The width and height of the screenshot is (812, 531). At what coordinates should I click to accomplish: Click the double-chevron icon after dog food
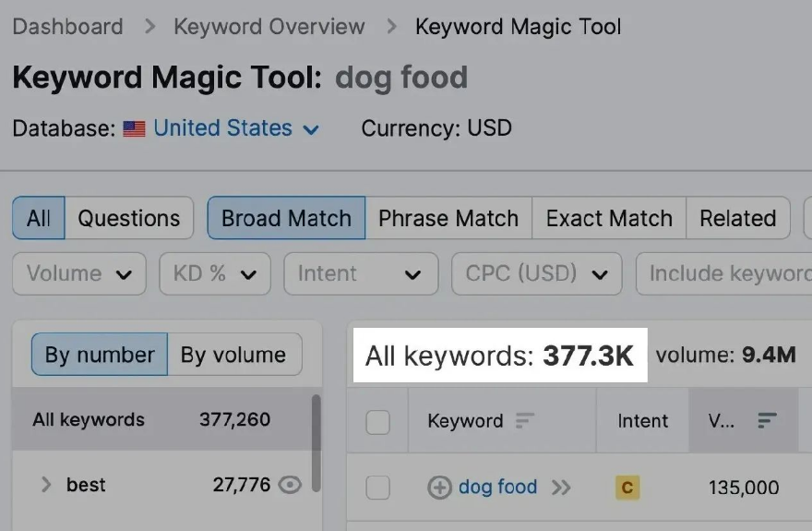[x=561, y=488]
